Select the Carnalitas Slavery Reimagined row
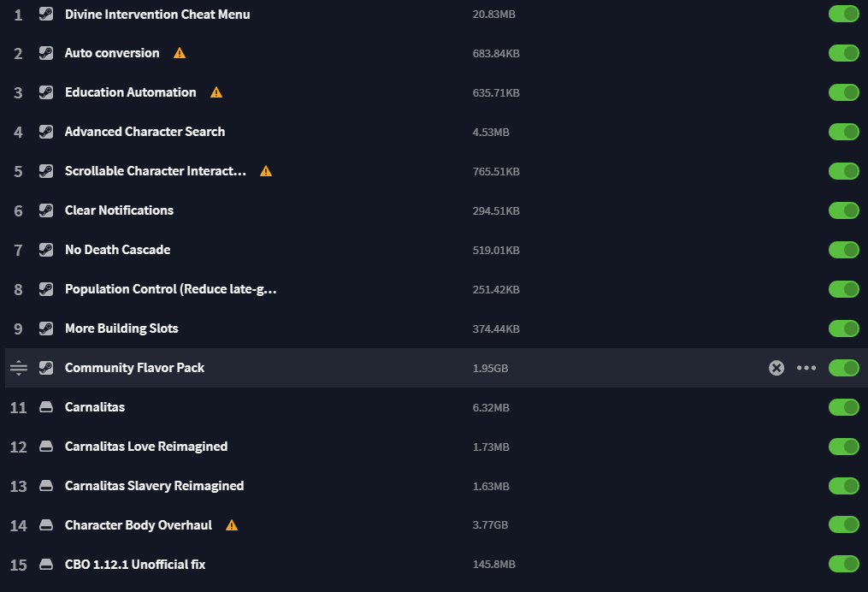The width and height of the screenshot is (868, 592). tap(154, 486)
